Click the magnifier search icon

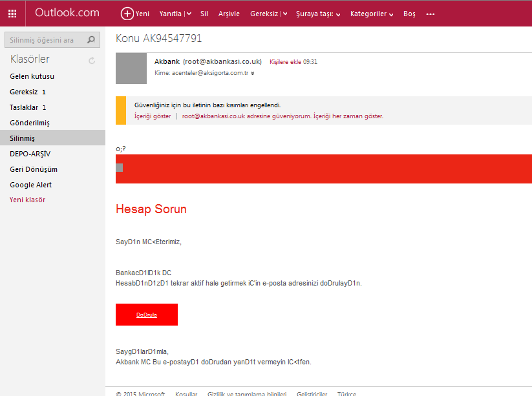tap(91, 39)
